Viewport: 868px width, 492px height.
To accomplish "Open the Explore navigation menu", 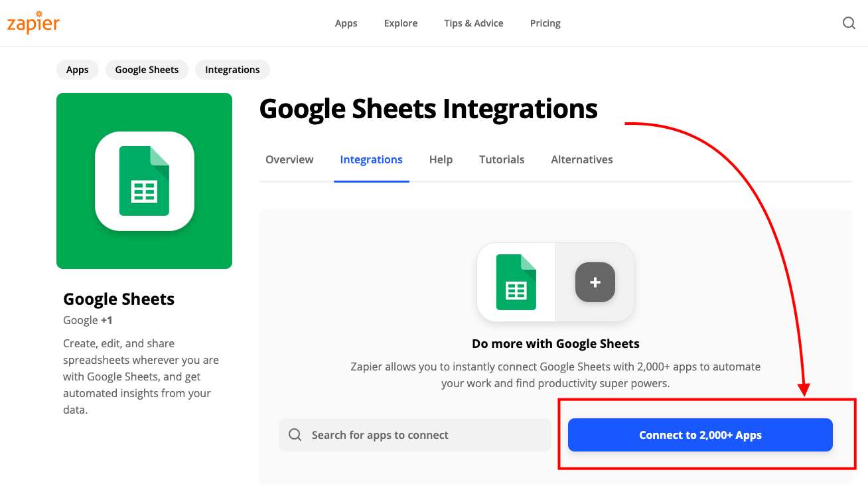I will point(401,23).
